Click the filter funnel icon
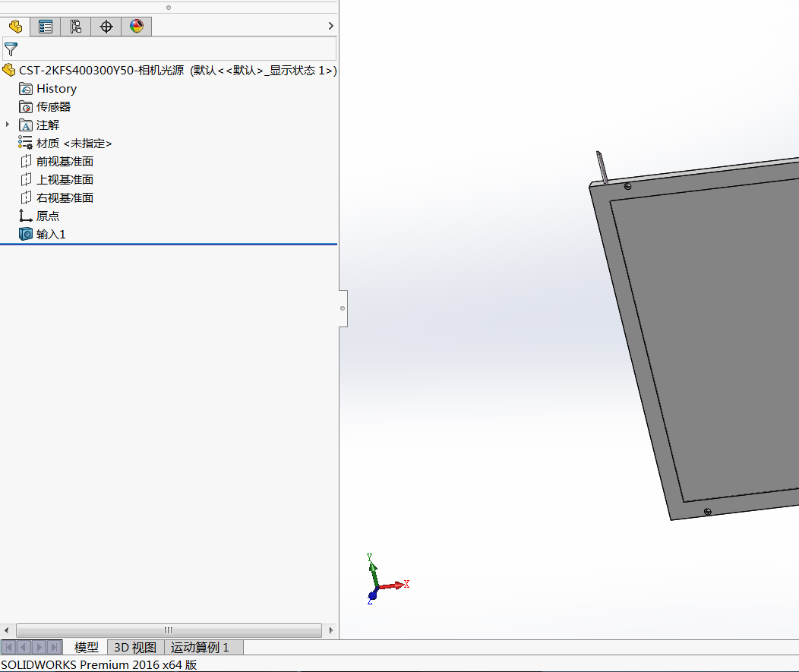This screenshot has height=672, width=799. (11, 49)
